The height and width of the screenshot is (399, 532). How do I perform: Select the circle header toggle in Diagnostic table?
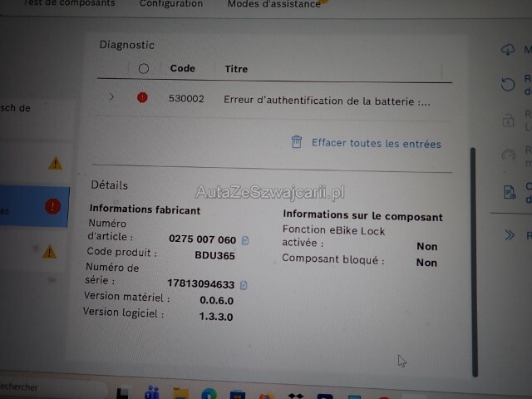(x=143, y=69)
